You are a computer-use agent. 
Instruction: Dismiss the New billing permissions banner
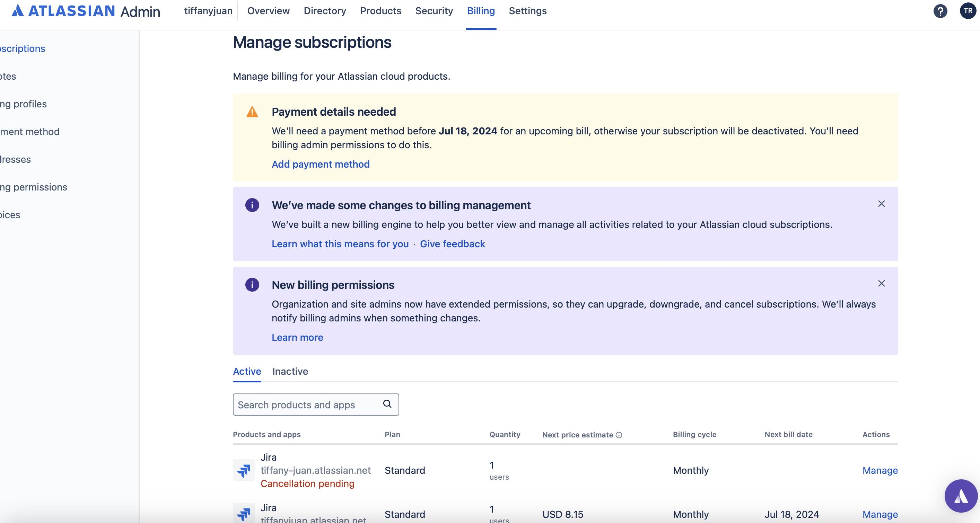pyautogui.click(x=882, y=283)
